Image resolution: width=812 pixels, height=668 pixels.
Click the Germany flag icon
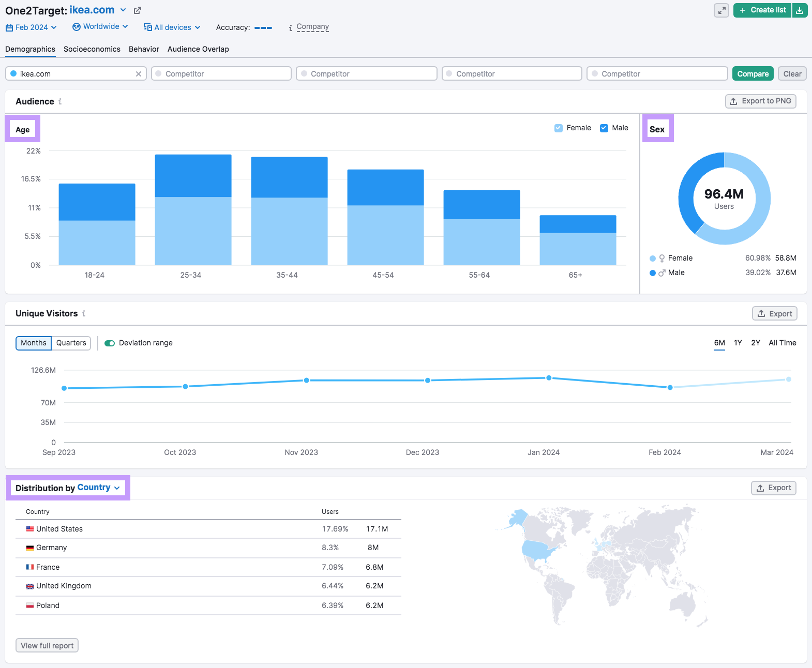(x=30, y=548)
